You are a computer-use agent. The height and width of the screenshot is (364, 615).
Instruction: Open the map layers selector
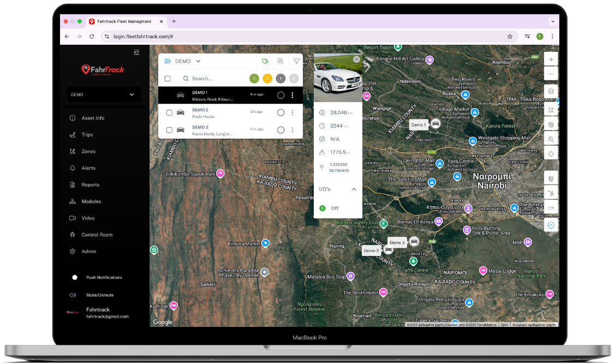pyautogui.click(x=551, y=91)
